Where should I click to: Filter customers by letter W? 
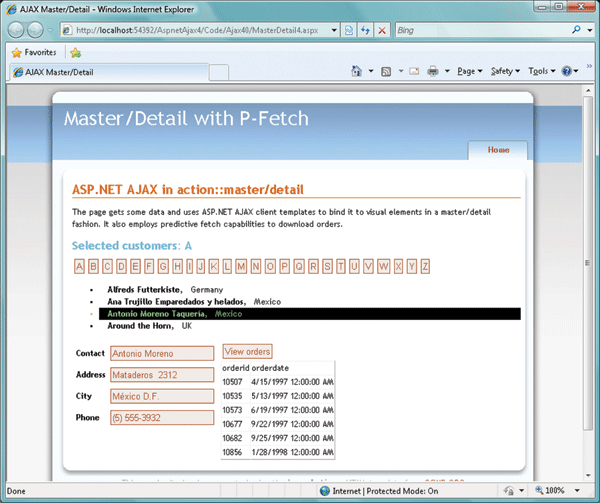coord(383,266)
